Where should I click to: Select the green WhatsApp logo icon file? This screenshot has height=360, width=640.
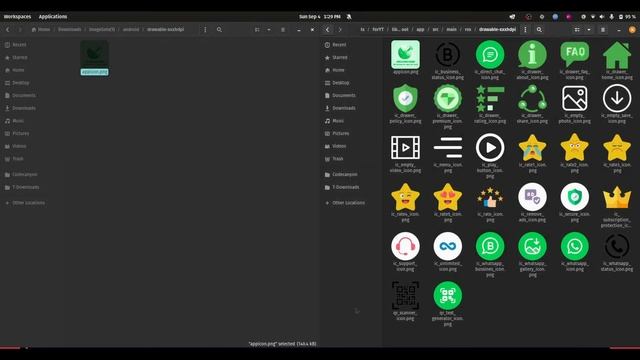575,247
